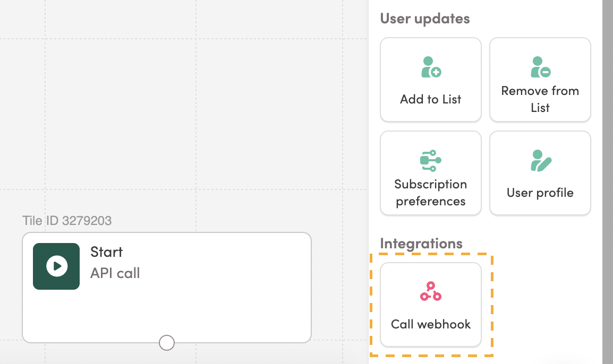Viewport: 613px width, 364px height.
Task: Click the green Start play icon
Action: point(56,266)
